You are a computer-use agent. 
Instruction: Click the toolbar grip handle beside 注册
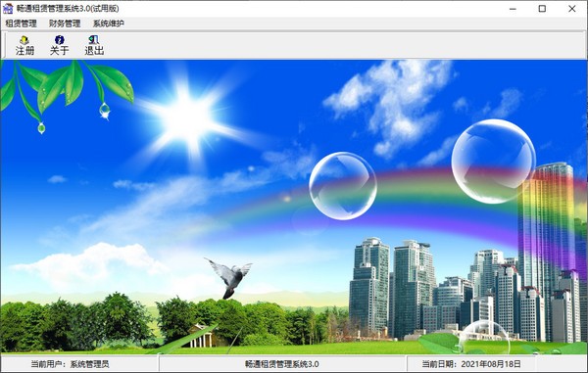click(5, 45)
